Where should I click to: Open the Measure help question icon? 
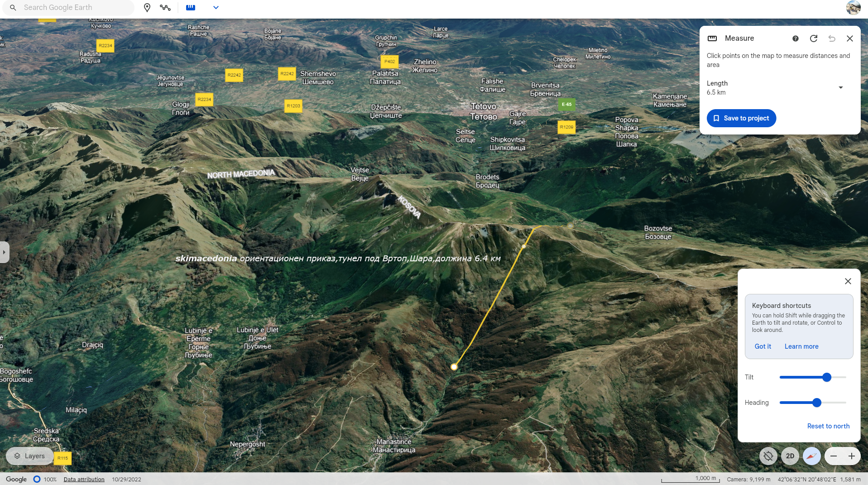(x=796, y=38)
